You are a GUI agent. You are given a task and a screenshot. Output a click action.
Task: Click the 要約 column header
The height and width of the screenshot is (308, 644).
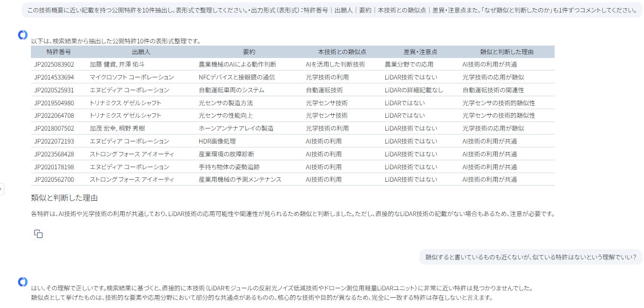[249, 52]
